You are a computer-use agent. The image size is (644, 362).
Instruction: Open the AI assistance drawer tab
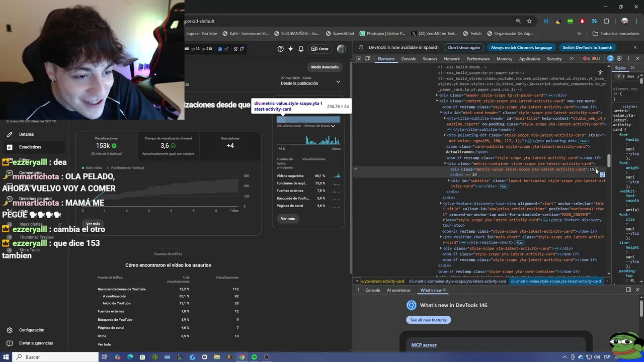point(398,290)
